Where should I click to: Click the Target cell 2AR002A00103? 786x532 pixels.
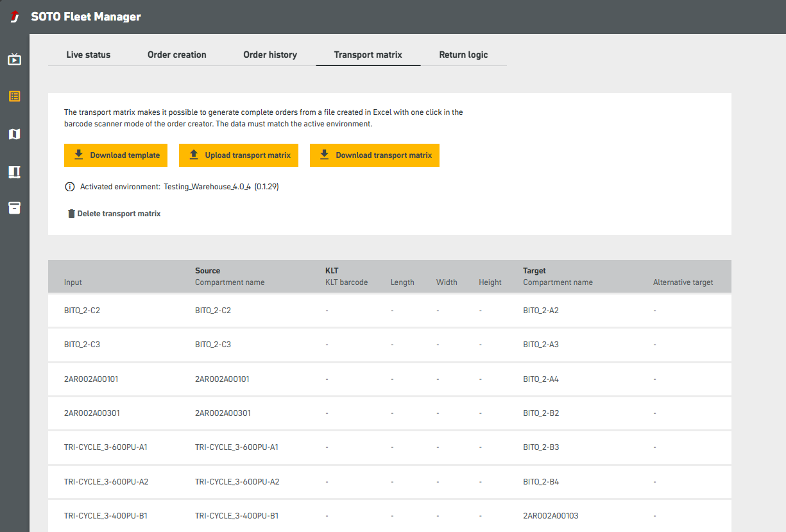tap(551, 516)
